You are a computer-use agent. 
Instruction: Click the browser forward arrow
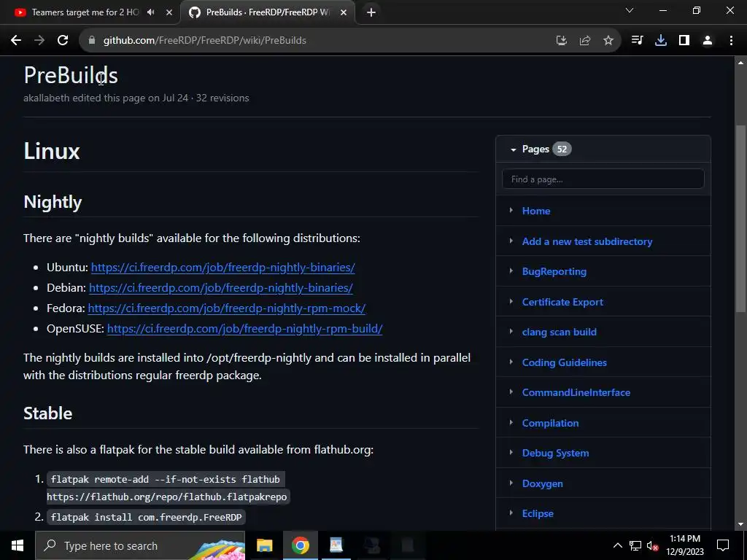point(39,41)
